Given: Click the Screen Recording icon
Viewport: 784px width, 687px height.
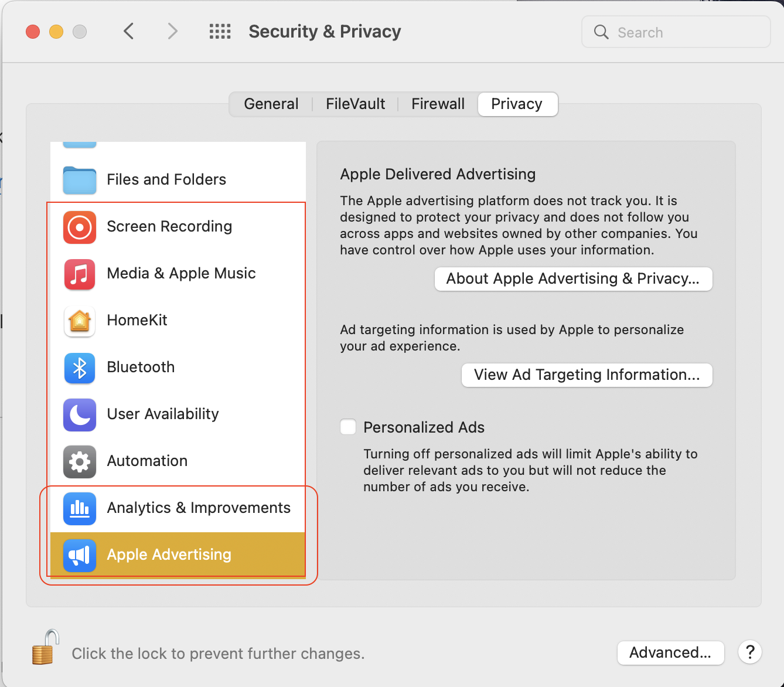Looking at the screenshot, I should pos(80,227).
